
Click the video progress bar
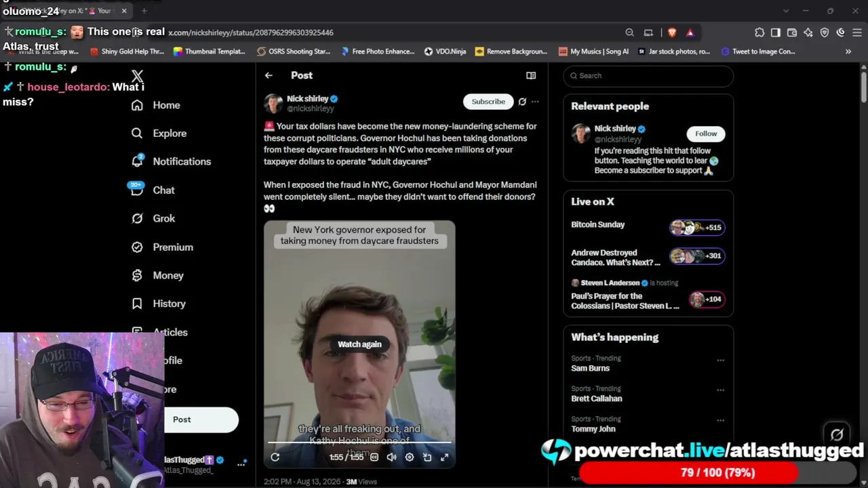click(359, 443)
